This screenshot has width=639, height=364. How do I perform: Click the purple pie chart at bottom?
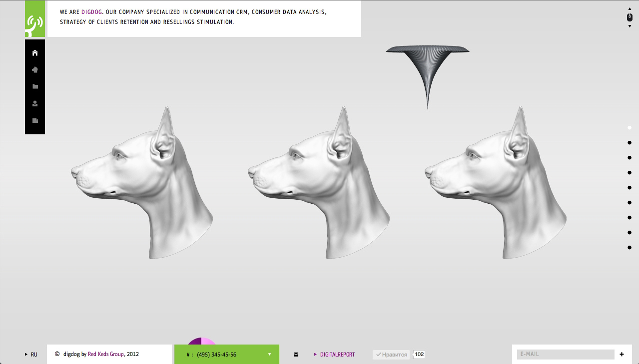click(202, 342)
